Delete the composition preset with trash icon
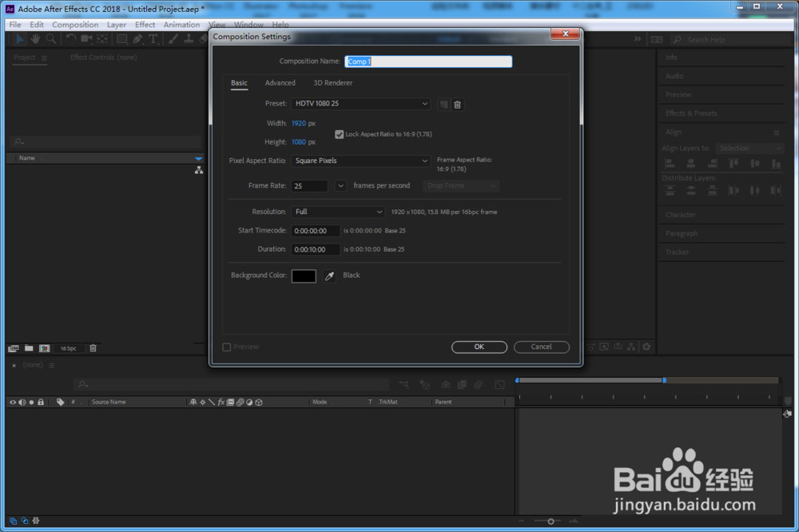The width and height of the screenshot is (799, 532). pos(458,105)
